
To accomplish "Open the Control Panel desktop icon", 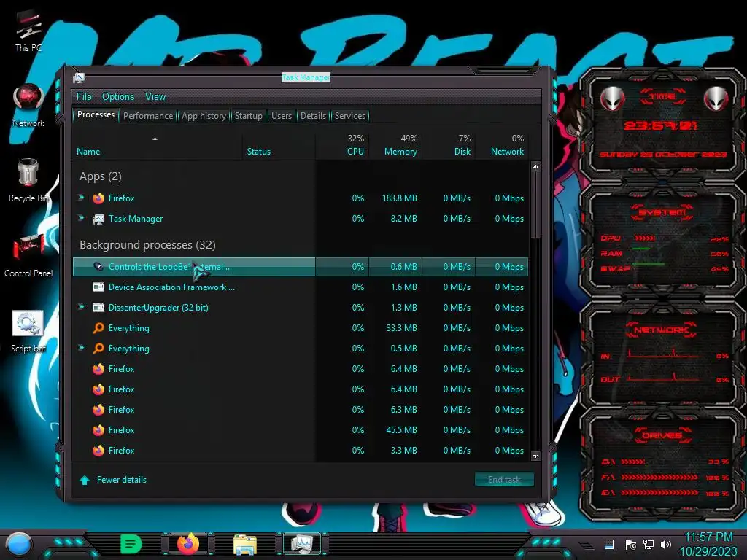I will click(28, 254).
